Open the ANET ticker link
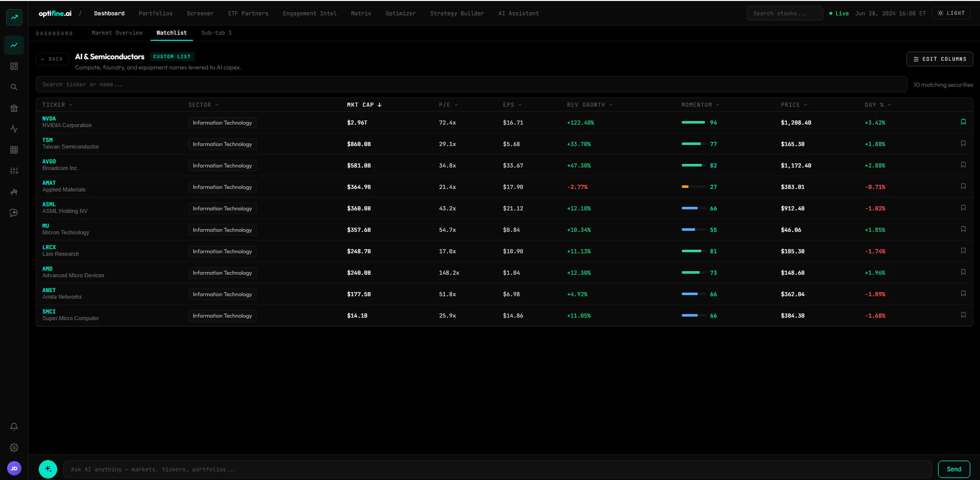Screen dimensions: 980x480 point(49,290)
